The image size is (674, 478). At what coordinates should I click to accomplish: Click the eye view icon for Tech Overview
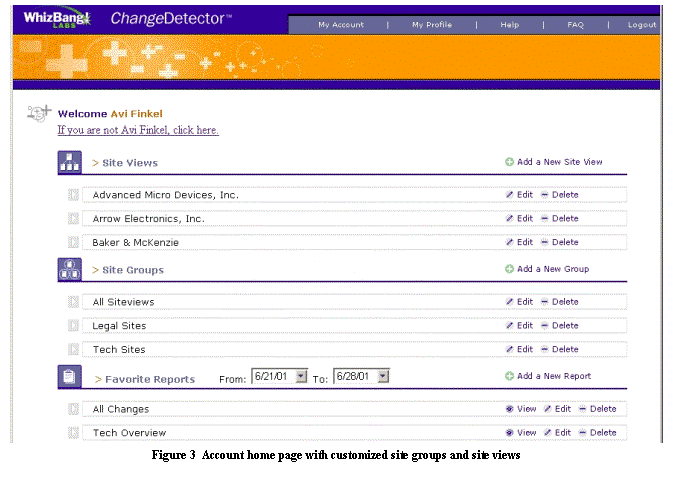[509, 432]
